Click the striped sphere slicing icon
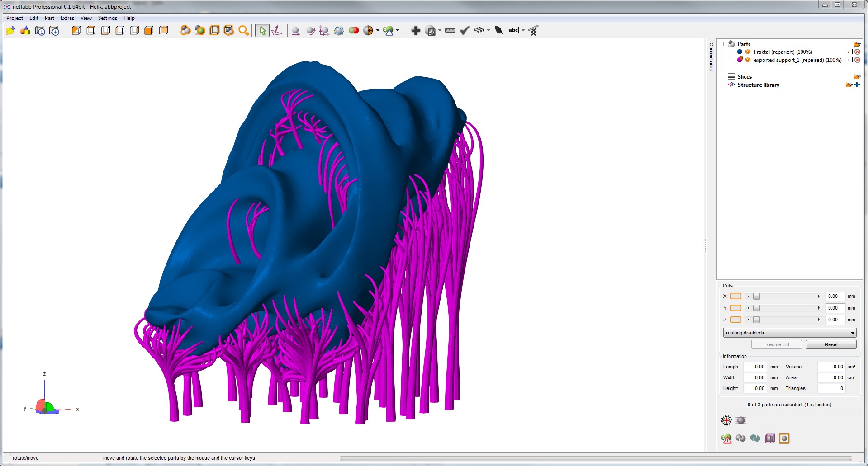Image resolution: width=868 pixels, height=466 pixels. pos(741,420)
